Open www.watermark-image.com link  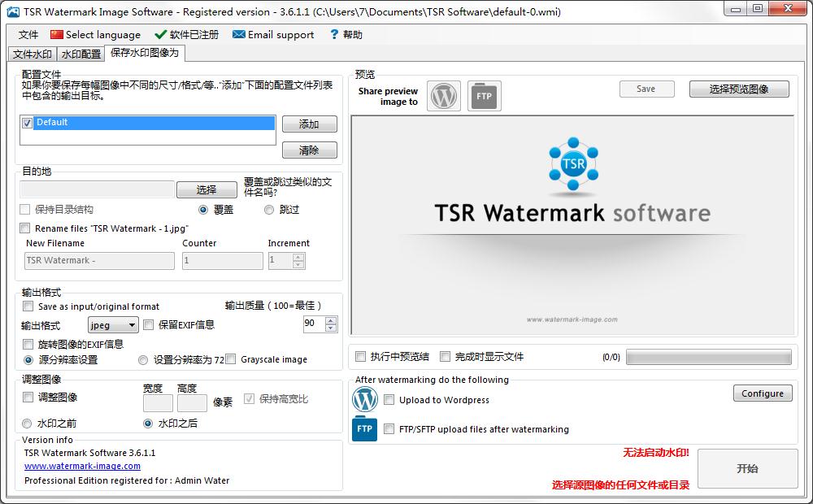point(82,466)
